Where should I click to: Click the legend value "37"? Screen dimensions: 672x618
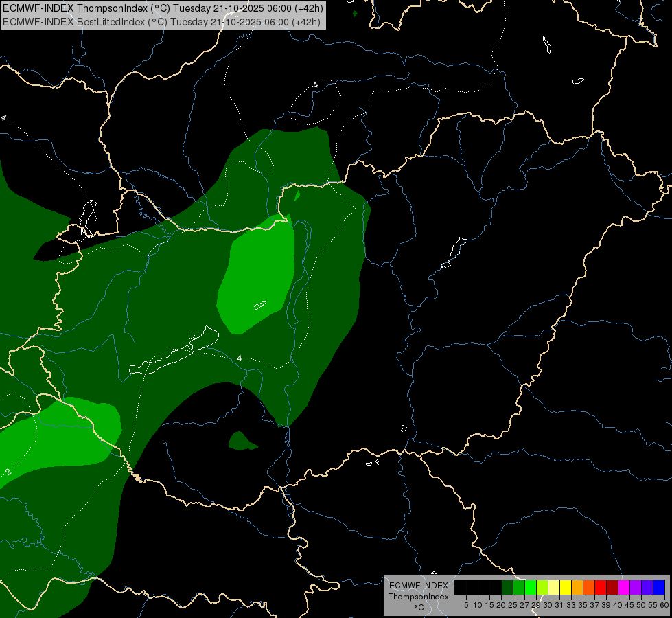coord(595,605)
